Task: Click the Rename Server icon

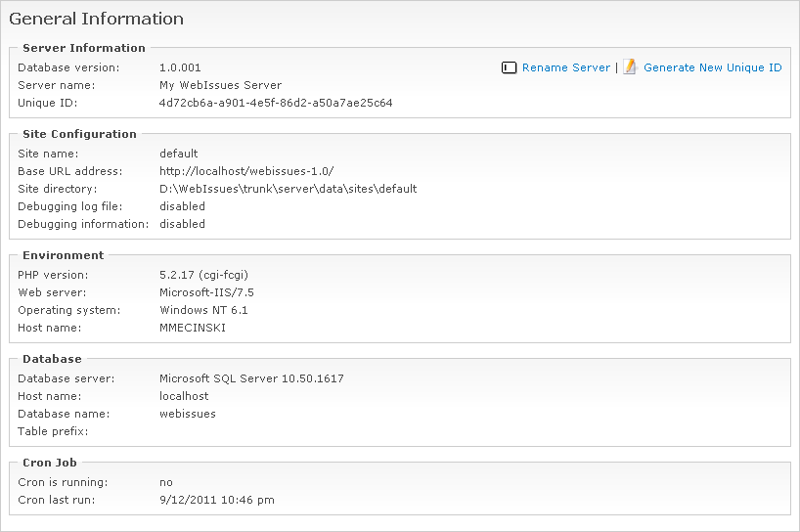Action: 509,67
